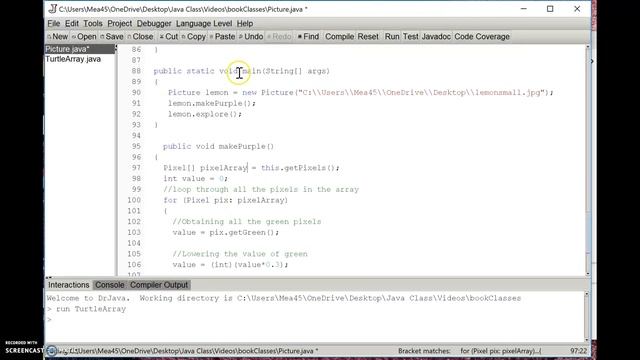Click the value = (int)(value*0.3) line
The image size is (640, 360).
coord(230,265)
